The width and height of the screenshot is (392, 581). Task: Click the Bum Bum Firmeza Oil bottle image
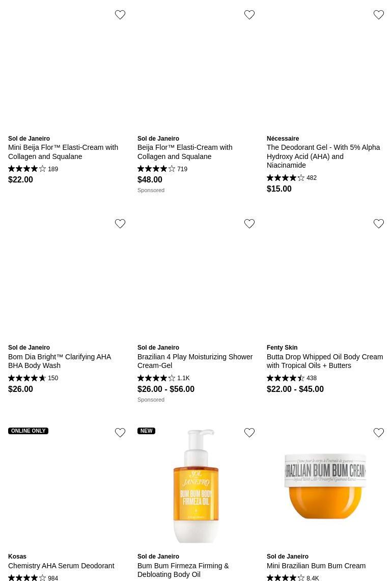pos(196,486)
